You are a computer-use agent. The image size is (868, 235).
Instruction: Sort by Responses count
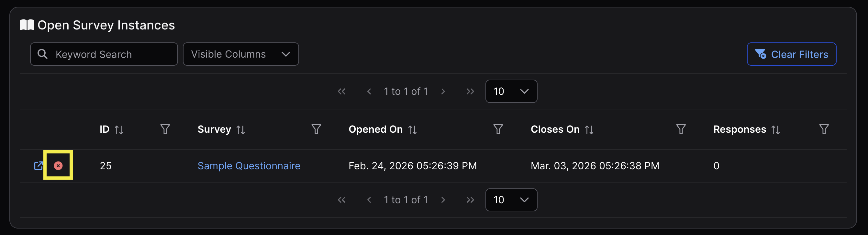[775, 130]
